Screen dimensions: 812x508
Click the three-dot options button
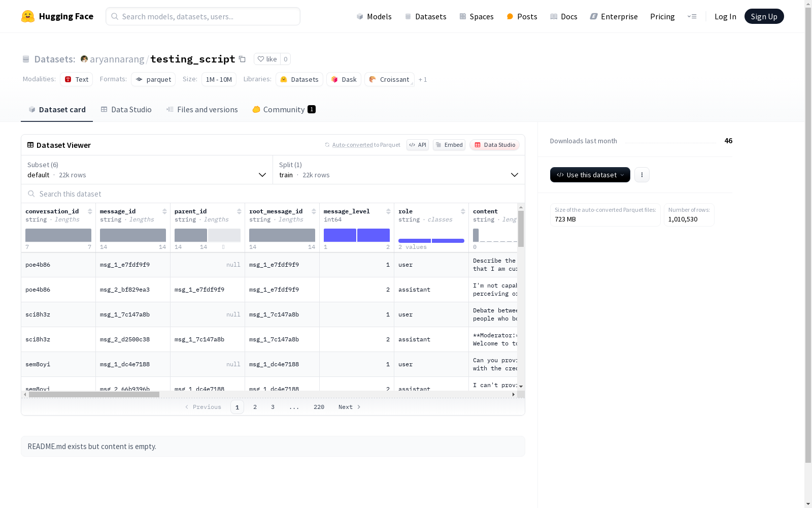pos(642,175)
